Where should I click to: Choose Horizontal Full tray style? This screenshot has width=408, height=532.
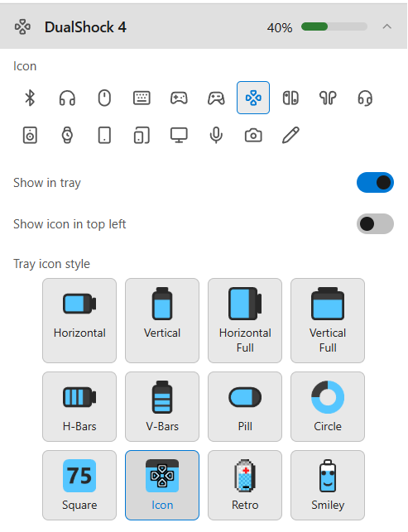[245, 321]
